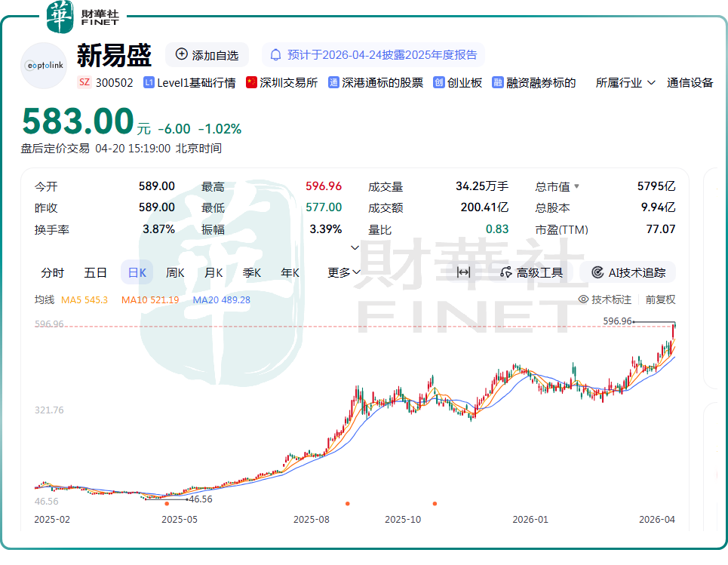Select the 周K weekly chart tab

coord(176,272)
